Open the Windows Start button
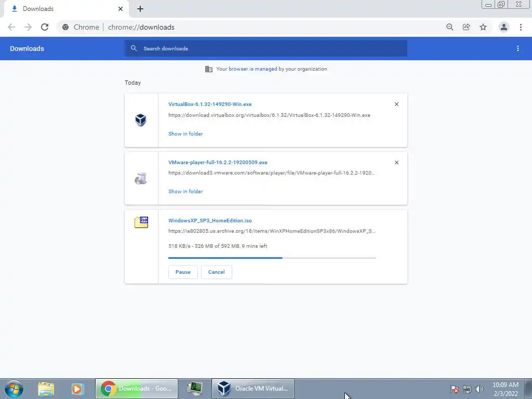 click(14, 389)
